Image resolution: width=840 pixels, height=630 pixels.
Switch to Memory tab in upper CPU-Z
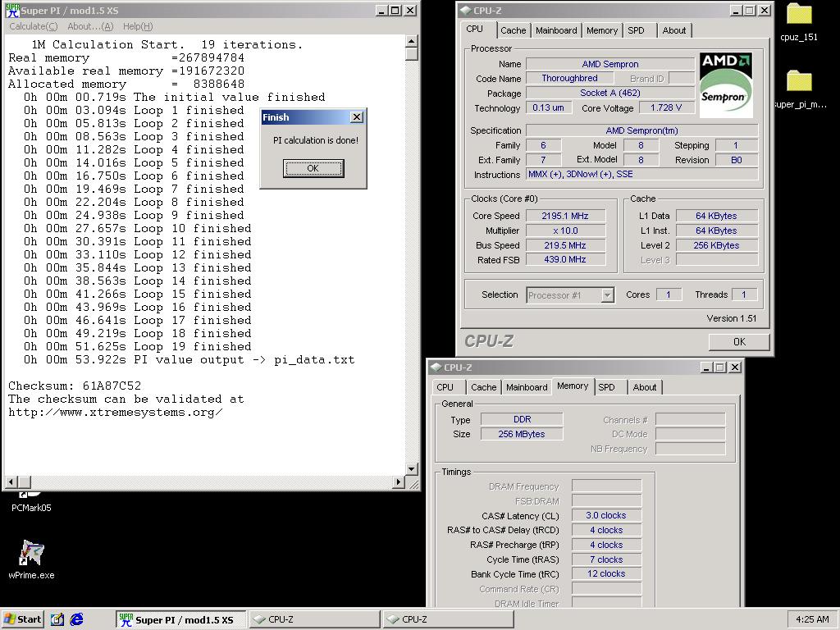tap(602, 30)
